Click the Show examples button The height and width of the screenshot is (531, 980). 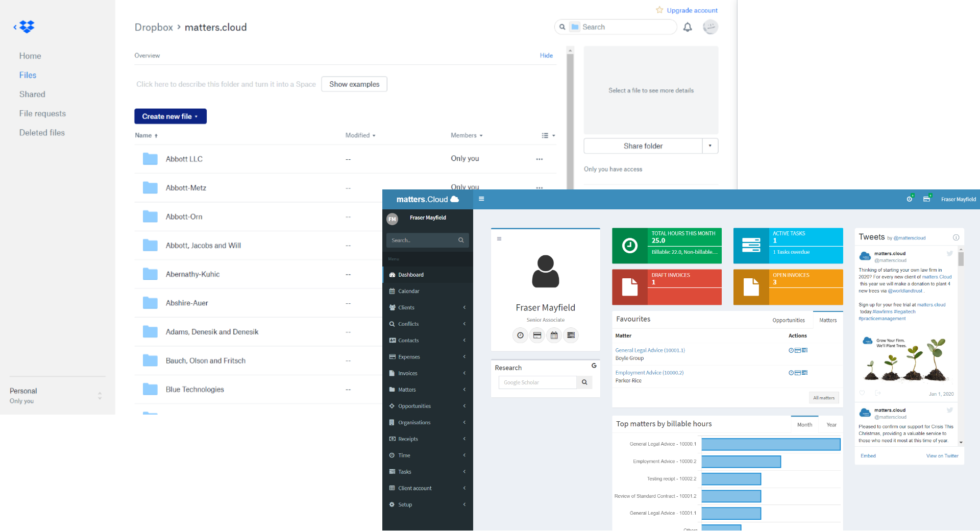(x=354, y=84)
